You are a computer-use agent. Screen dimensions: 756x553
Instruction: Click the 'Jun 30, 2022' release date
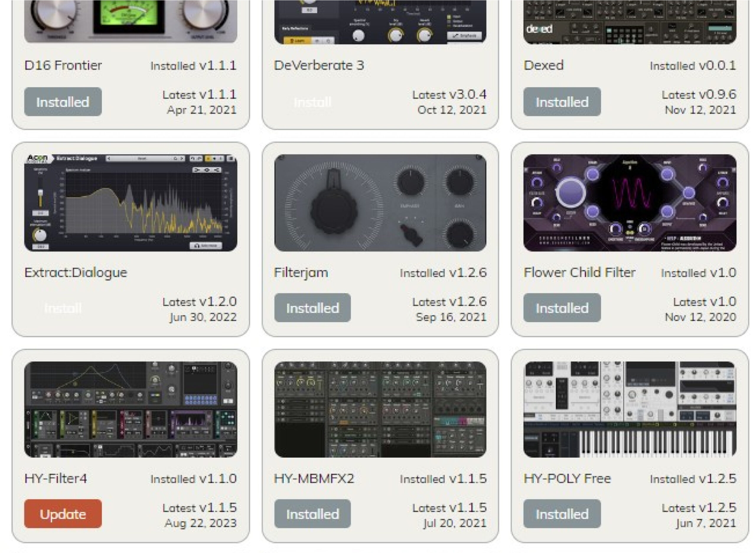(x=203, y=317)
